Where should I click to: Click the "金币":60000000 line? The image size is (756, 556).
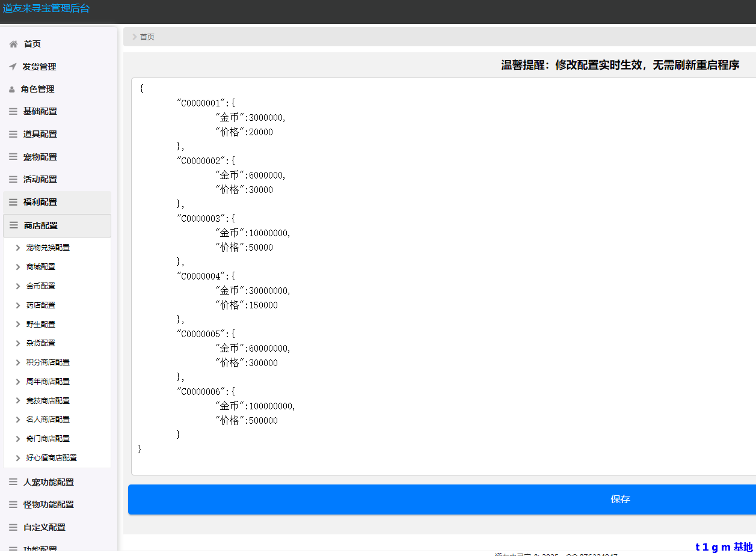[253, 348]
